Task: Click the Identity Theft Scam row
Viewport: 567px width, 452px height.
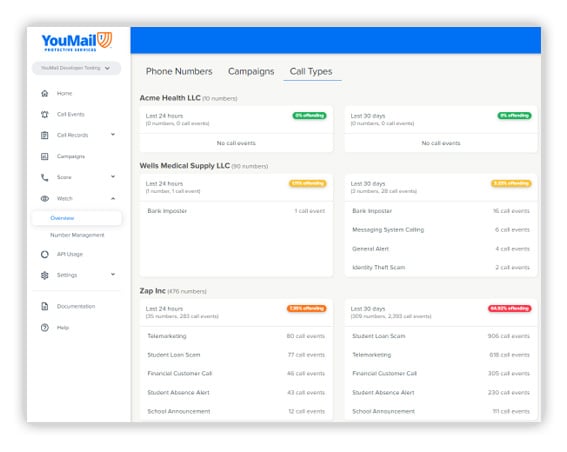Action: tap(441, 268)
